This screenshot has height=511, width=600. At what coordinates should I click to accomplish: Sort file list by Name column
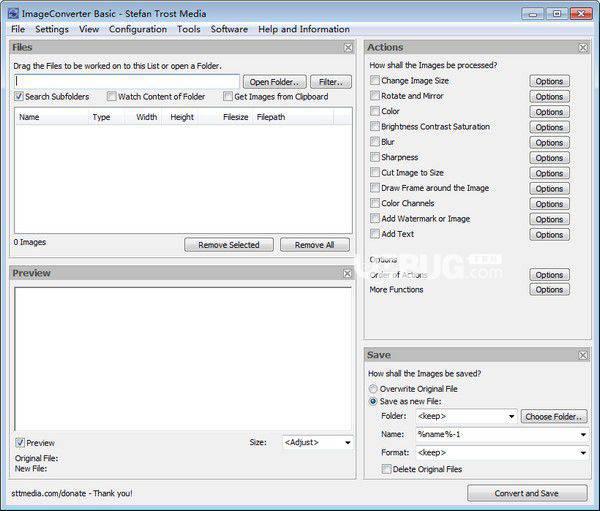(51, 117)
